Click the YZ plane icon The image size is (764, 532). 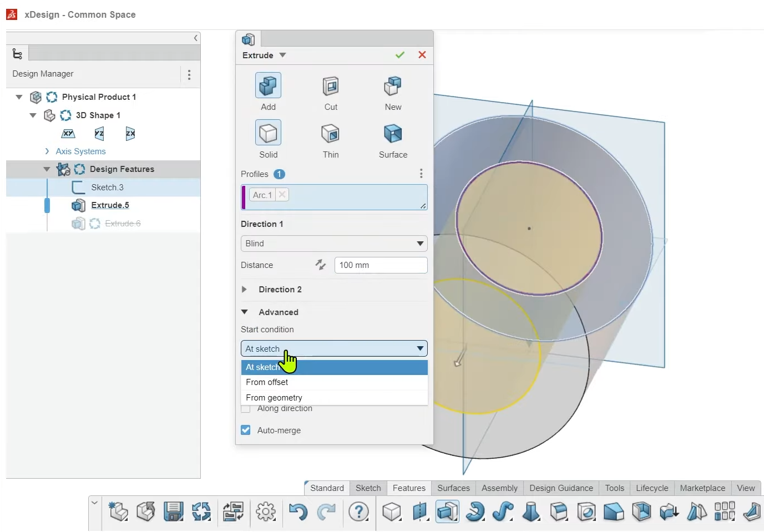[x=99, y=133]
